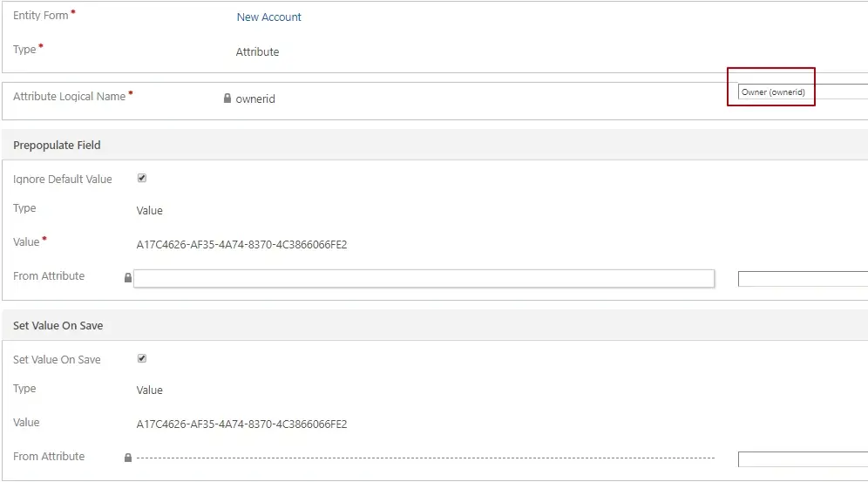Image resolution: width=868 pixels, height=482 pixels.
Task: Collapse the Prepopulate Field section header
Action: pyautogui.click(x=57, y=146)
